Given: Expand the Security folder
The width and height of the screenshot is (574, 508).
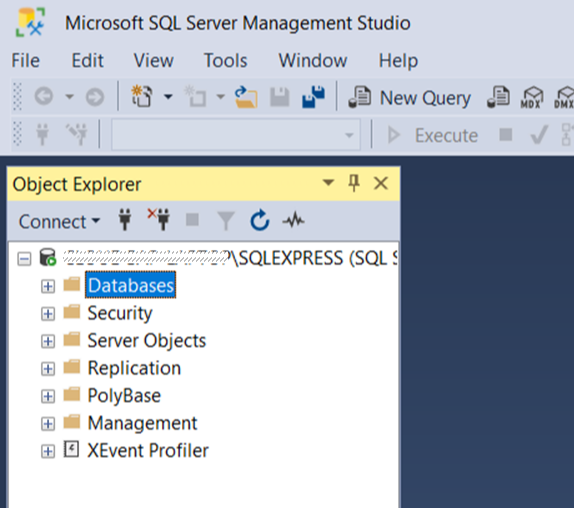Looking at the screenshot, I should (x=48, y=314).
